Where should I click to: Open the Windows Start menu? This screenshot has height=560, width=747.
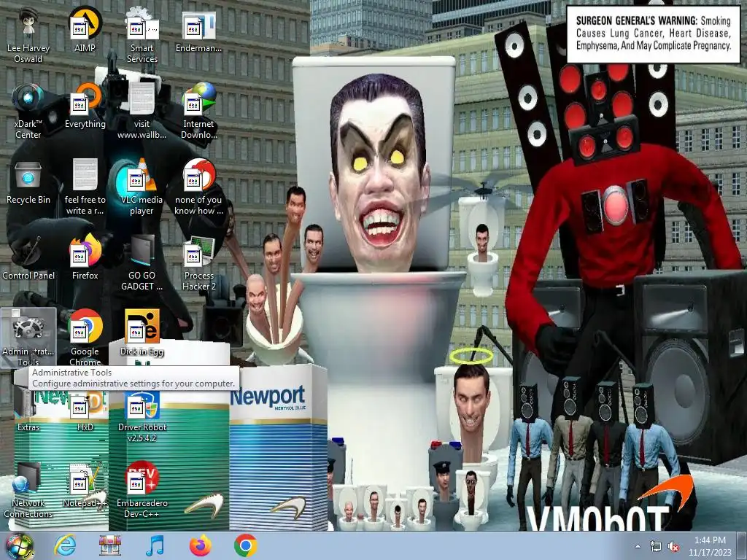tap(20, 546)
